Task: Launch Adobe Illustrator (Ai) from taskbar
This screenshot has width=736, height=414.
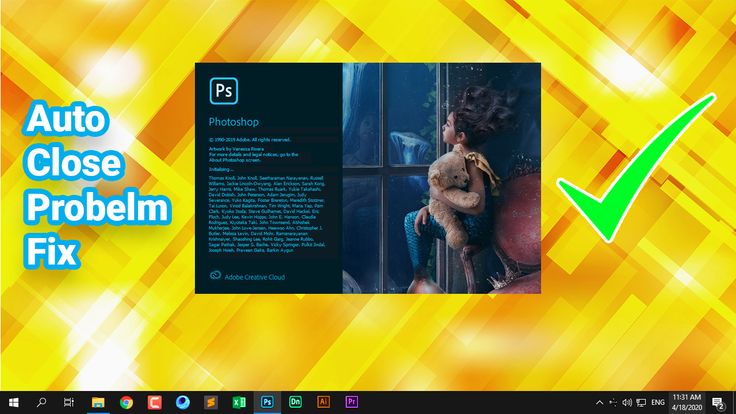Action: (x=323, y=402)
